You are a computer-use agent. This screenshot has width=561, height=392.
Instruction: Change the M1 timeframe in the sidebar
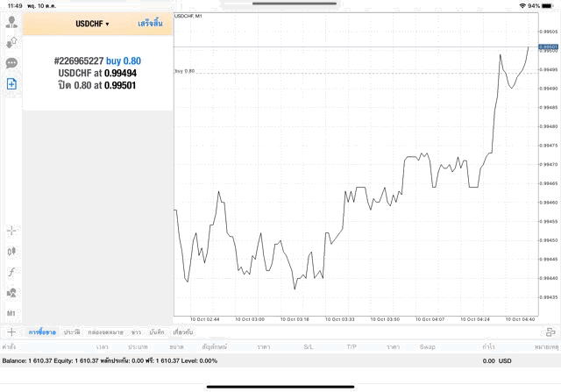(x=11, y=314)
